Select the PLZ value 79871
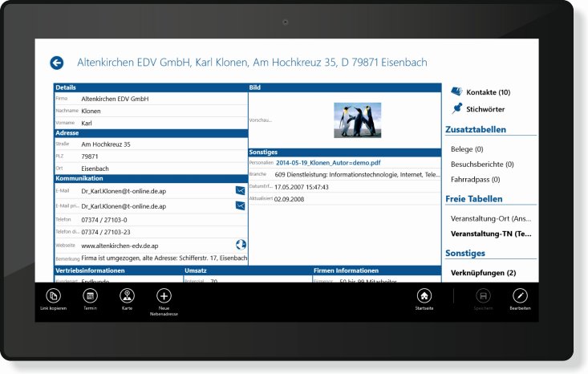 tap(90, 157)
